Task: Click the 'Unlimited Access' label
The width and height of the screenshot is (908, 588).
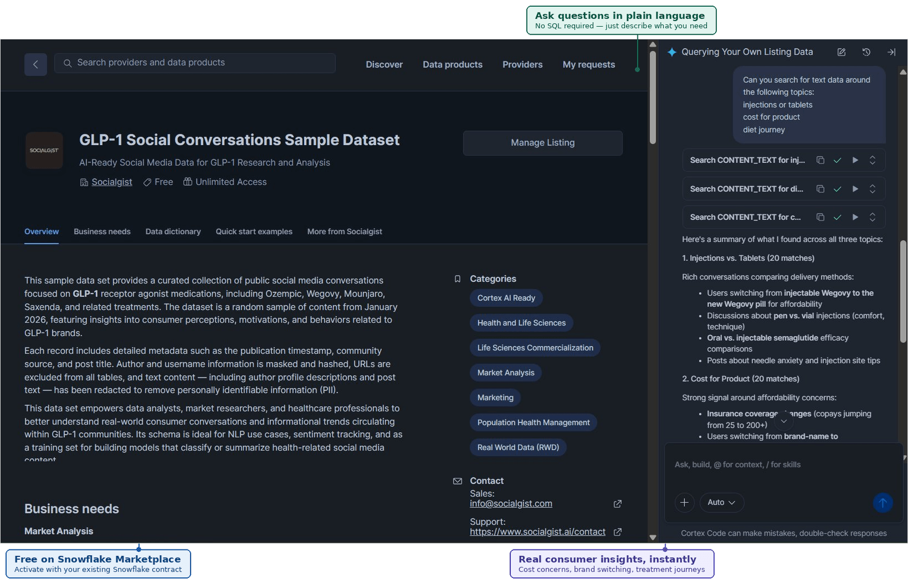Action: [231, 182]
